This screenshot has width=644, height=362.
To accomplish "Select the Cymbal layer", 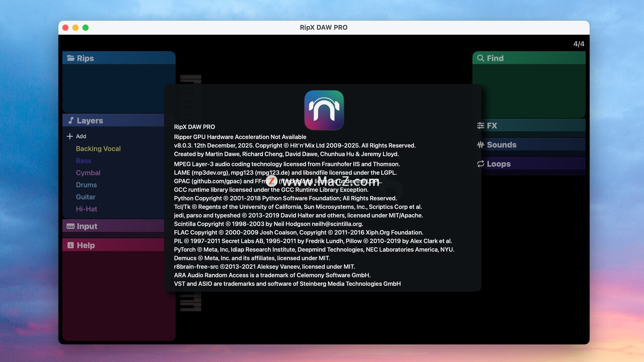I will pyautogui.click(x=88, y=173).
